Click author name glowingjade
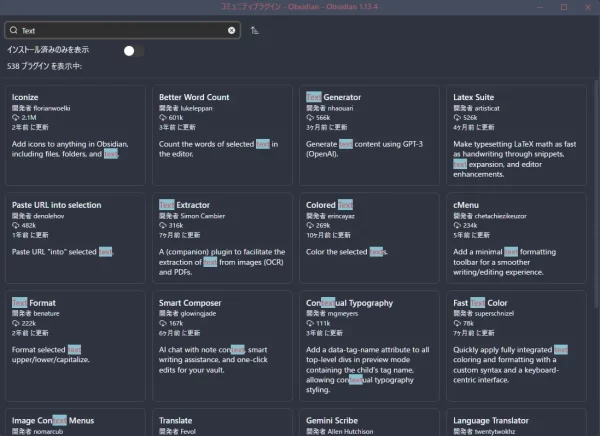This screenshot has height=436, width=600. [x=198, y=314]
